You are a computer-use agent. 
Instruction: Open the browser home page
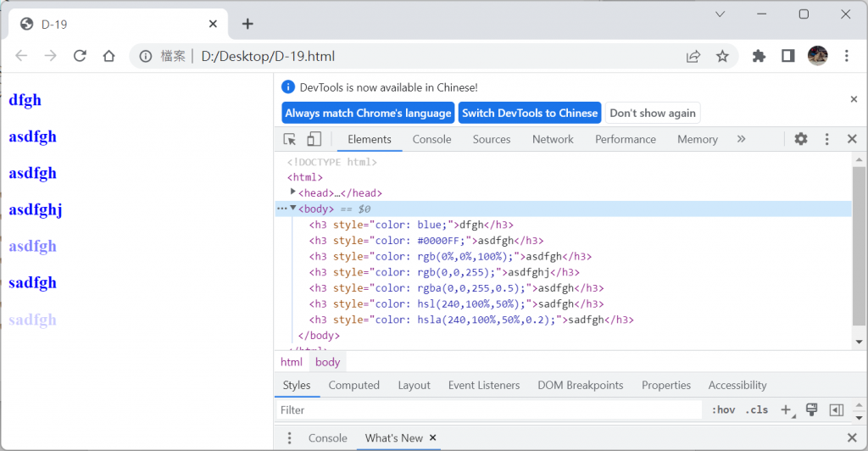pos(109,56)
